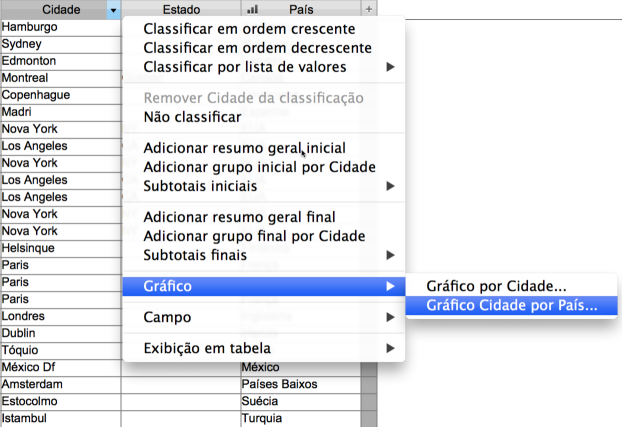Expand the Exibição em tabela submenu
The height and width of the screenshot is (427, 622).
click(264, 348)
